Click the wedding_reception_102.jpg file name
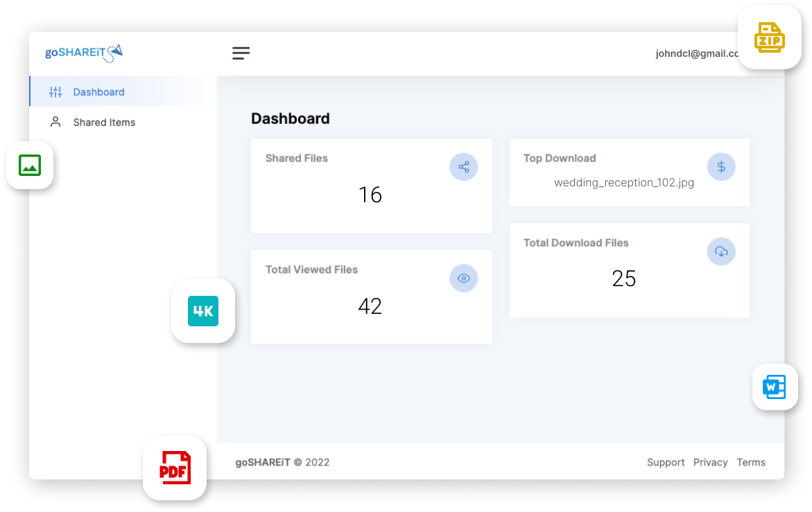Screen dimensions: 812x512 pyautogui.click(x=624, y=183)
